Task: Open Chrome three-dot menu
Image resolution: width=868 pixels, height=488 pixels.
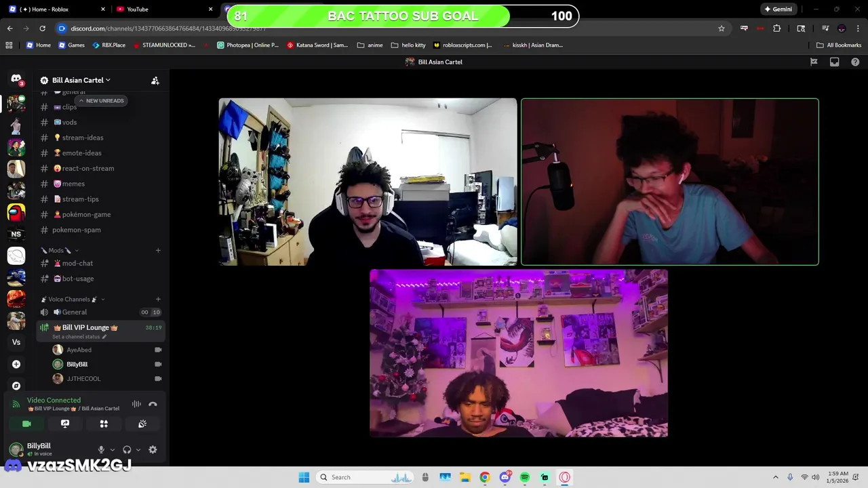Action: click(x=857, y=28)
